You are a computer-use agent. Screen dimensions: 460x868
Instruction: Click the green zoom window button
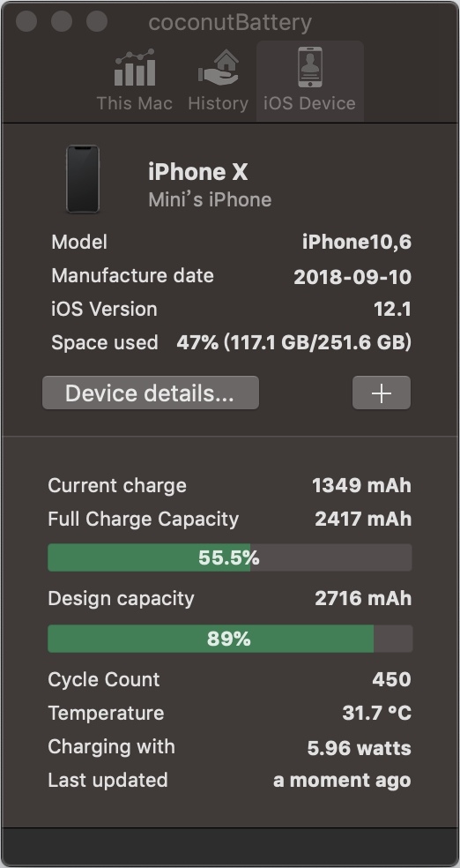coord(97,21)
